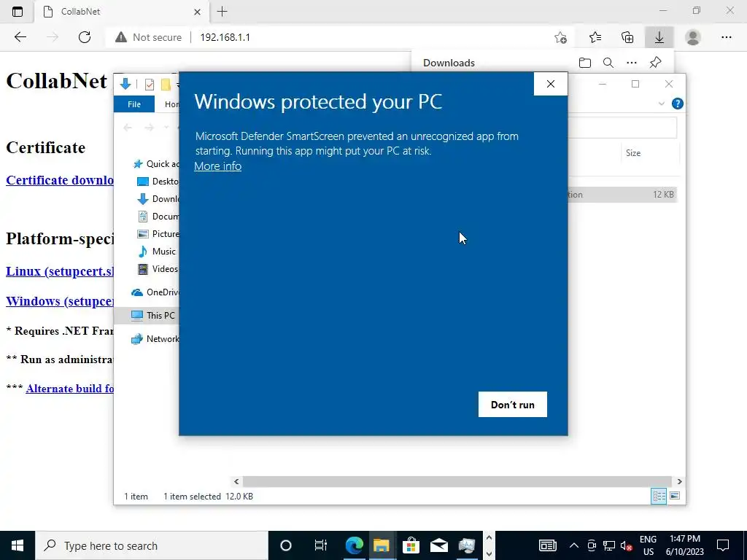This screenshot has width=747, height=560.
Task: Sort by Size column header in Explorer
Action: 649,153
